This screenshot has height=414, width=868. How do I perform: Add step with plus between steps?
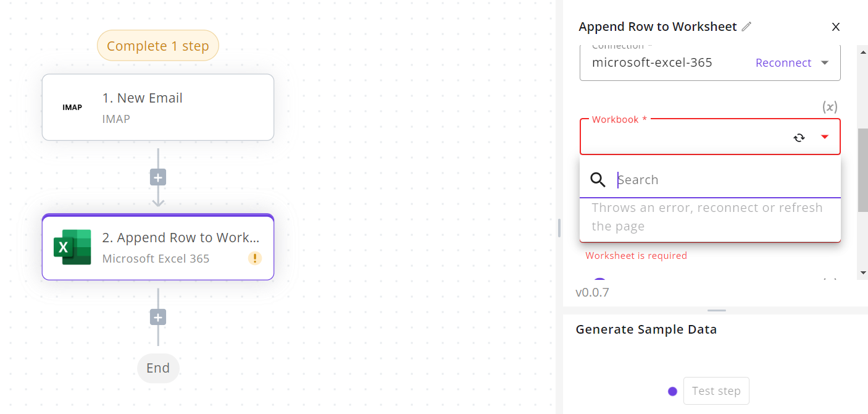point(158,178)
